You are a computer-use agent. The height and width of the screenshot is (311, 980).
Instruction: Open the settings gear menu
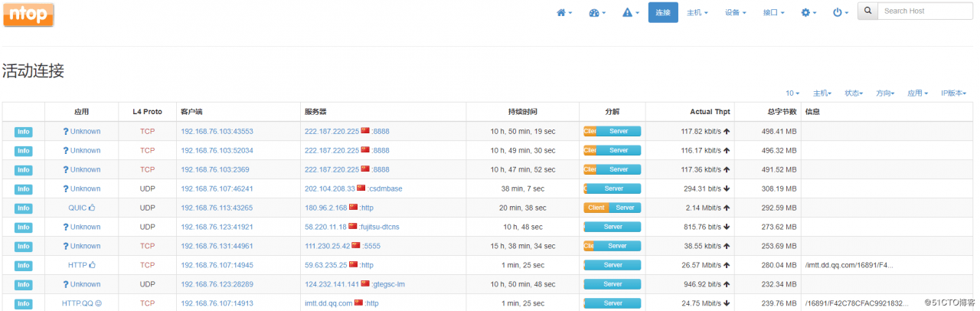pos(808,13)
